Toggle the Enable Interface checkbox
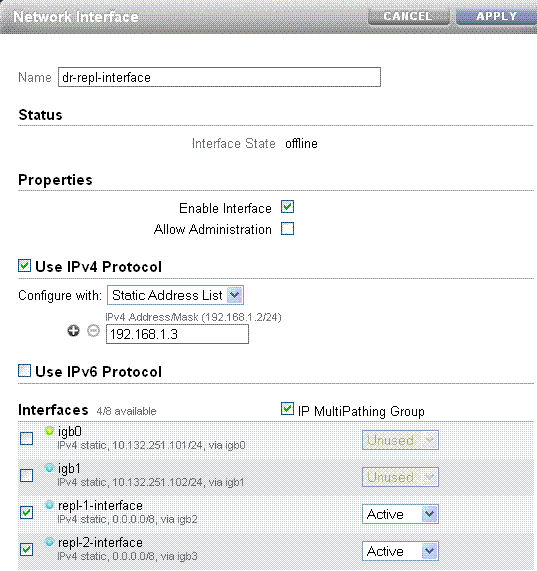Viewport: 537px width, 571px height. click(287, 207)
